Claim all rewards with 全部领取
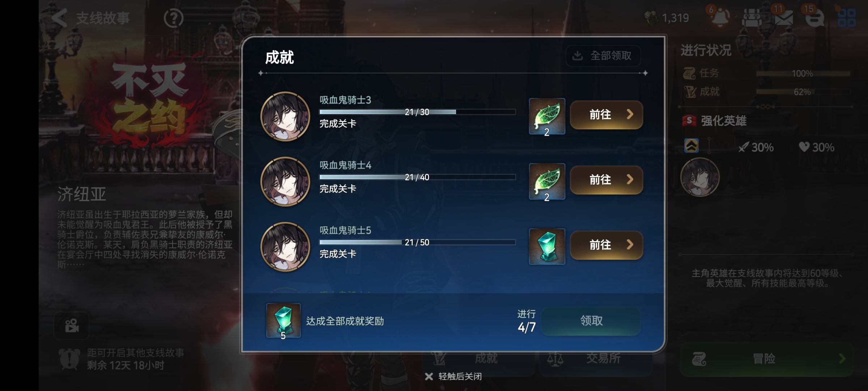Image resolution: width=868 pixels, height=391 pixels. [x=603, y=56]
